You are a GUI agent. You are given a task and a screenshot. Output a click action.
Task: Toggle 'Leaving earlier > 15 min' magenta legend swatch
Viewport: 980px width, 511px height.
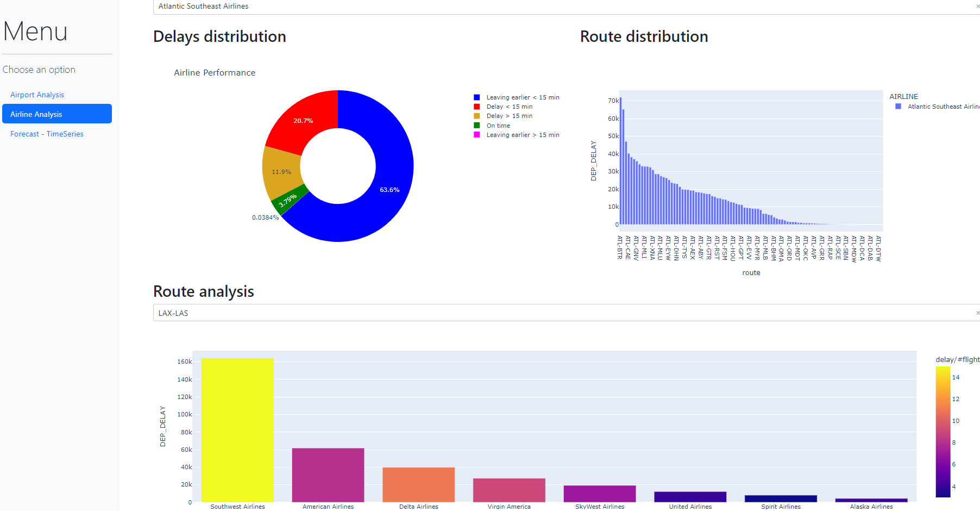(477, 135)
